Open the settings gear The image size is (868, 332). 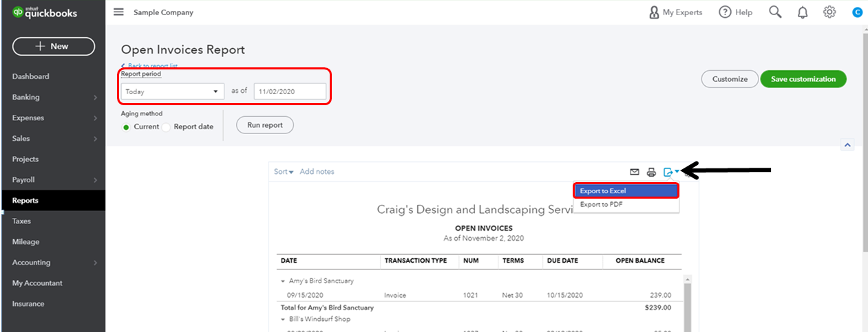pos(829,12)
